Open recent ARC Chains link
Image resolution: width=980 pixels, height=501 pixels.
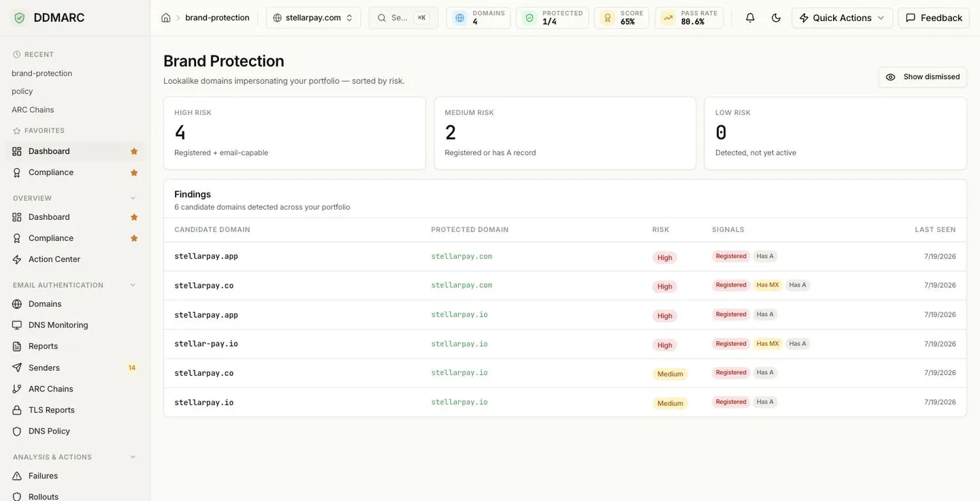pos(33,110)
